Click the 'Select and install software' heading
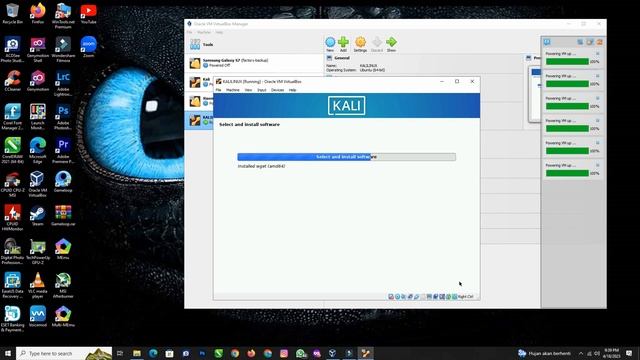The image size is (640, 360). click(x=249, y=124)
